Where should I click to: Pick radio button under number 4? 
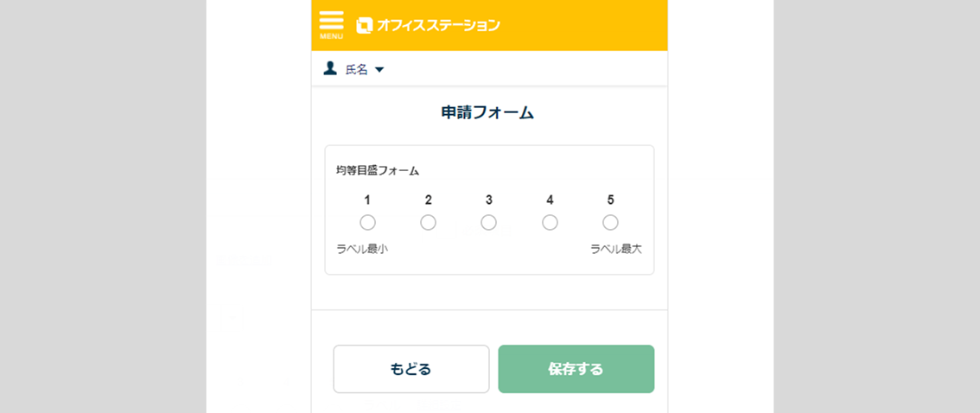550,223
